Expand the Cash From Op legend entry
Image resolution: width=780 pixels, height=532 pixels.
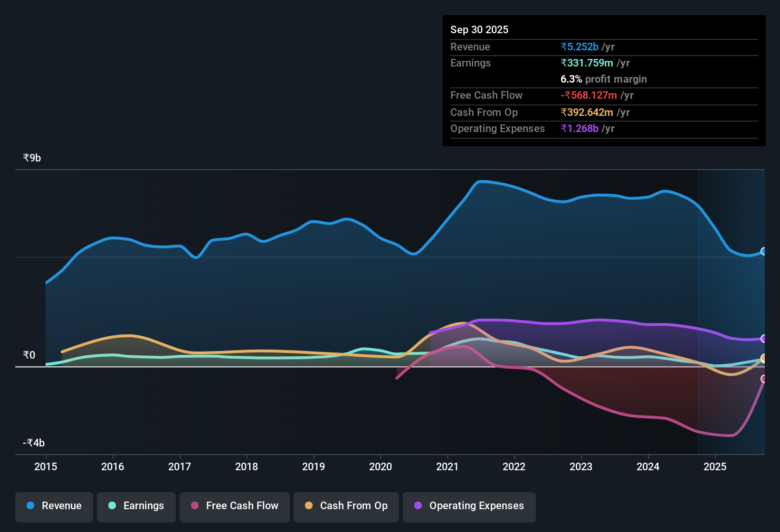[x=346, y=506]
